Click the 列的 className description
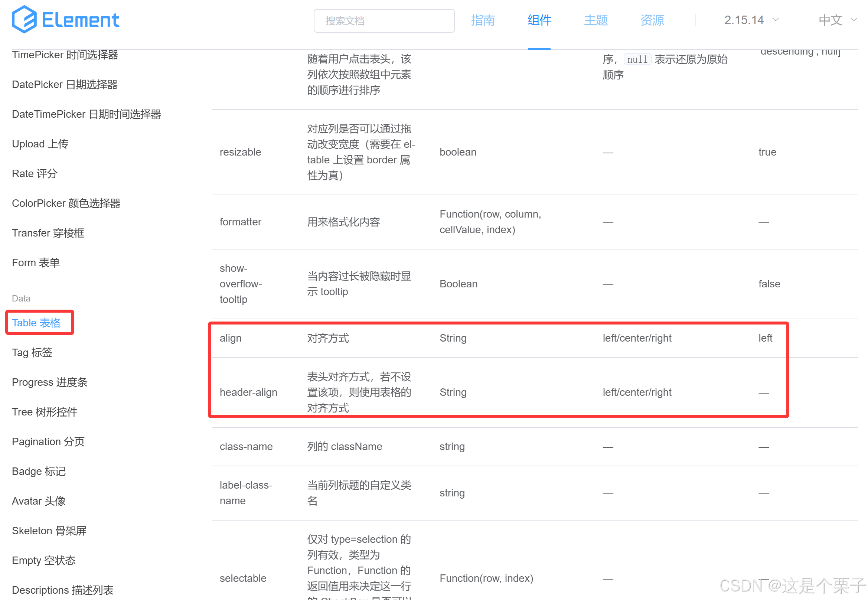The width and height of the screenshot is (868, 600). pos(345,447)
